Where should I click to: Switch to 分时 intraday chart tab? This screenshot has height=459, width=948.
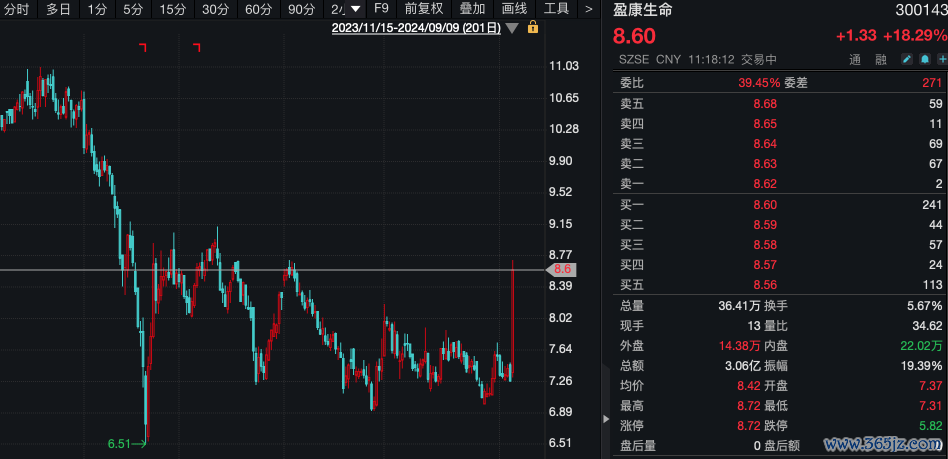click(16, 9)
